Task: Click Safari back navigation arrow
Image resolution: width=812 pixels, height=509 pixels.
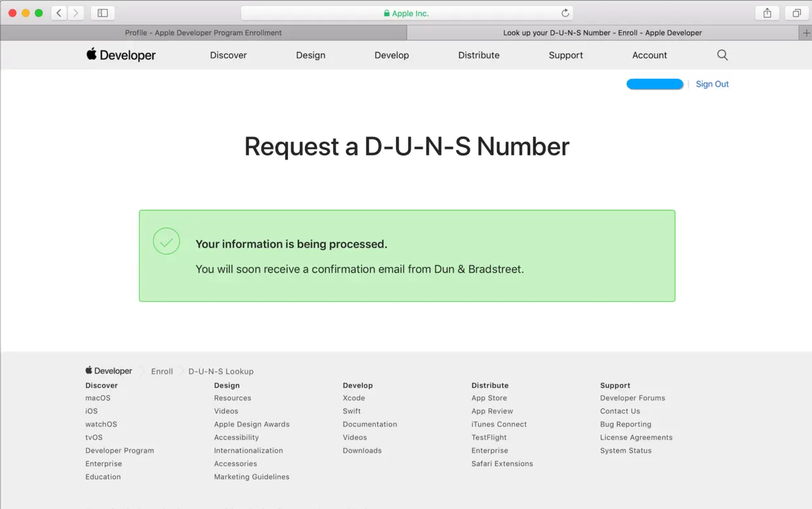Action: click(x=59, y=13)
